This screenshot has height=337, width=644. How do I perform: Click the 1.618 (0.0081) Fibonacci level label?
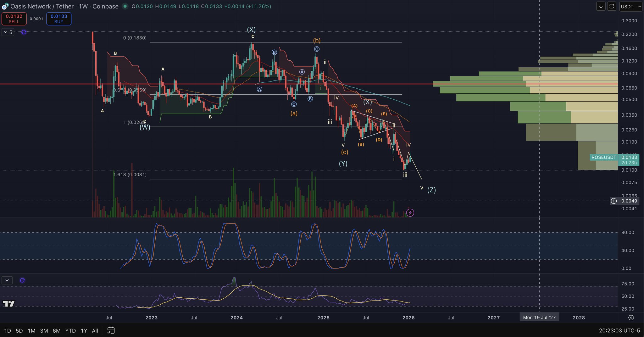point(130,174)
